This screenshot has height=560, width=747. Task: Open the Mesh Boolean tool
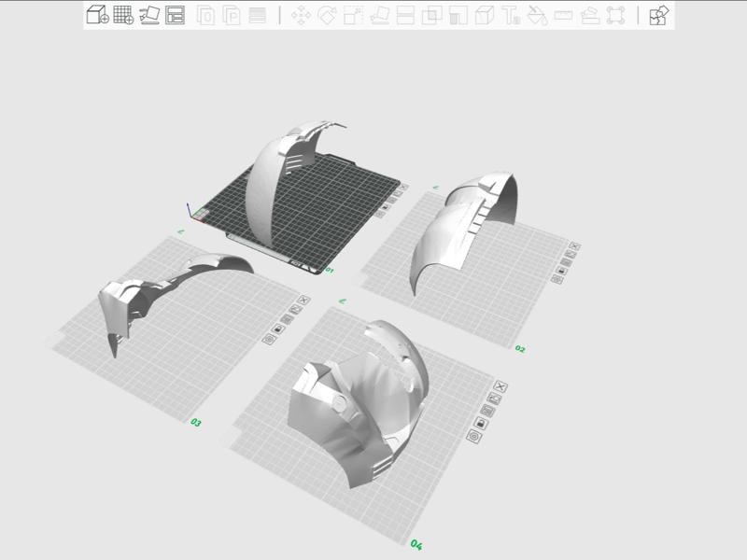pyautogui.click(x=431, y=15)
